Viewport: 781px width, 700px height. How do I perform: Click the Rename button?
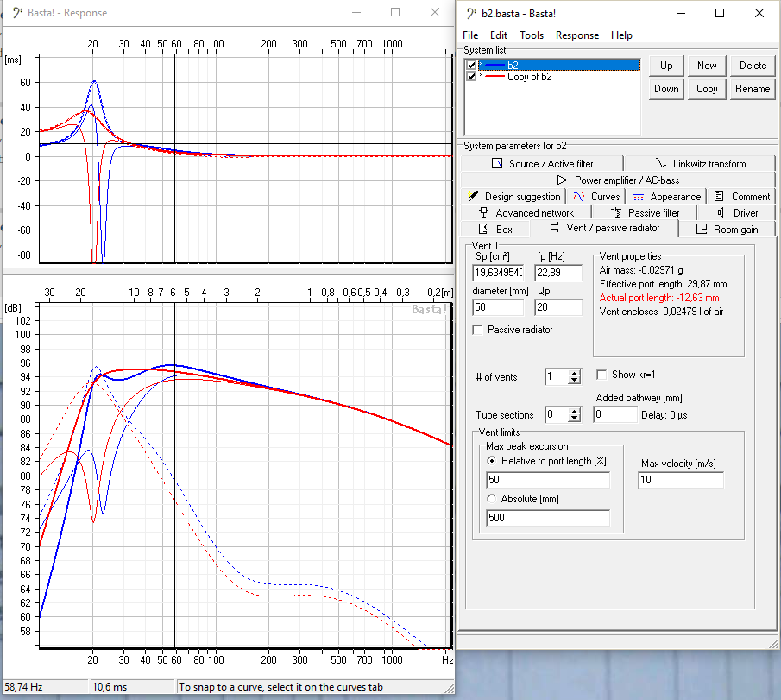pyautogui.click(x=753, y=89)
